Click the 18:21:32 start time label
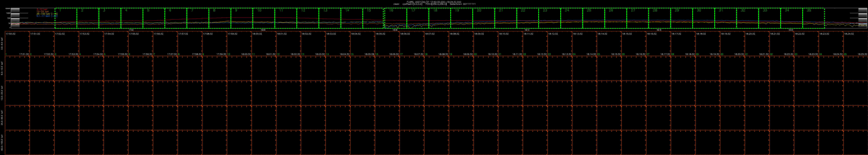Image resolution: width=868 pixels, height=155 pixels. click(775, 34)
